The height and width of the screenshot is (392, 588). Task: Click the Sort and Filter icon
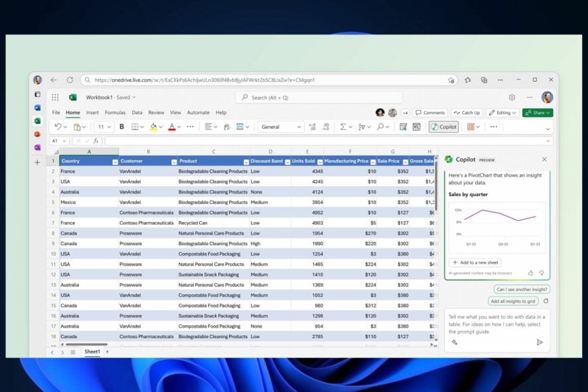pyautogui.click(x=362, y=127)
